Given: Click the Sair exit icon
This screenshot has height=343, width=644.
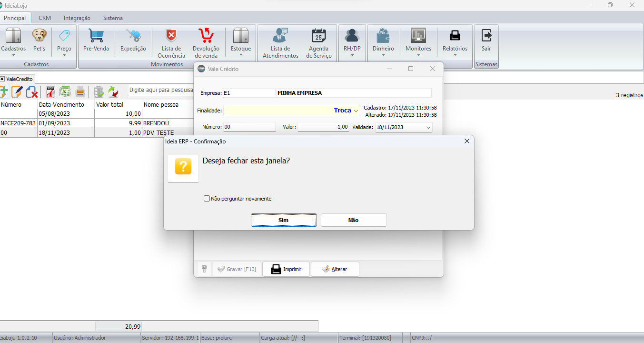Looking at the screenshot, I should point(486,36).
